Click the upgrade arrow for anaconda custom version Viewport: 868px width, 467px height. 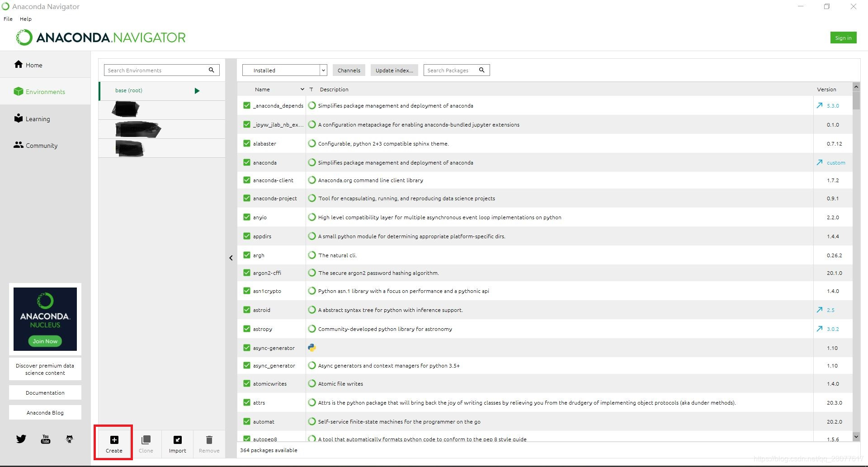point(820,162)
